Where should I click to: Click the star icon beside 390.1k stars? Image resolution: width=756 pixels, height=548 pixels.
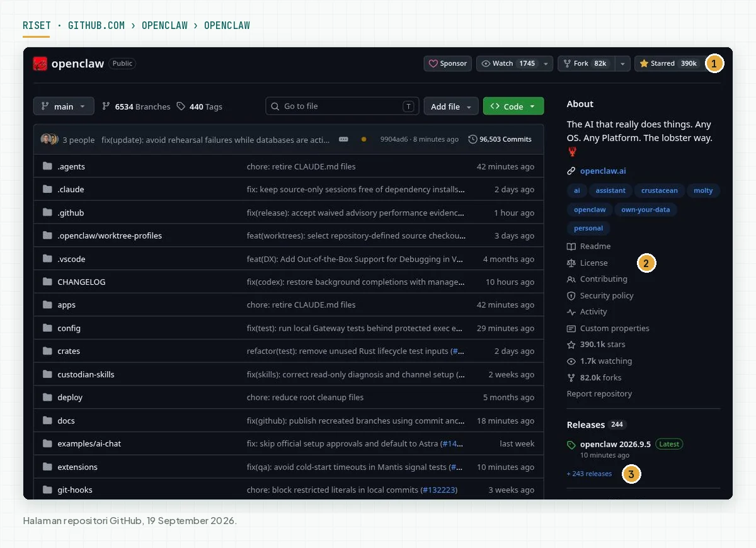pyautogui.click(x=571, y=345)
